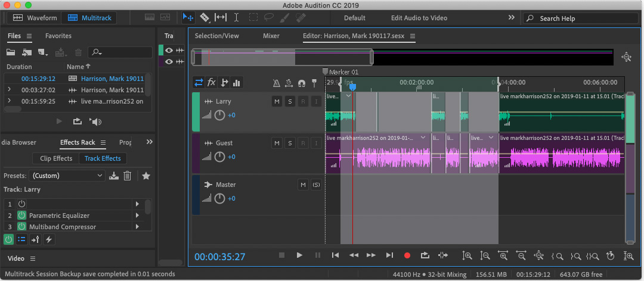Show the Sends track controls
The image size is (644, 281).
click(x=224, y=83)
